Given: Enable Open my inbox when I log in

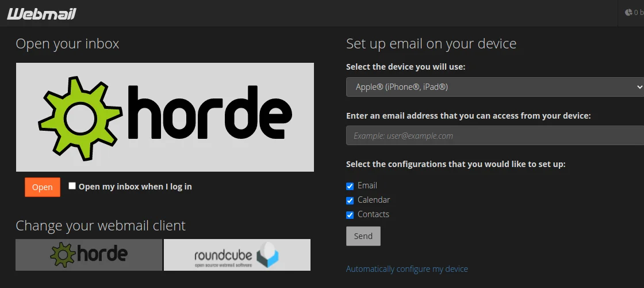Looking at the screenshot, I should click(72, 186).
